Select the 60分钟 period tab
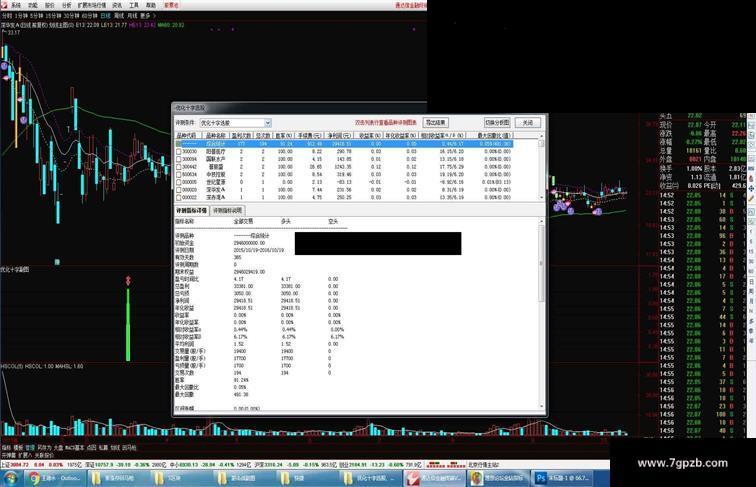 (90, 16)
